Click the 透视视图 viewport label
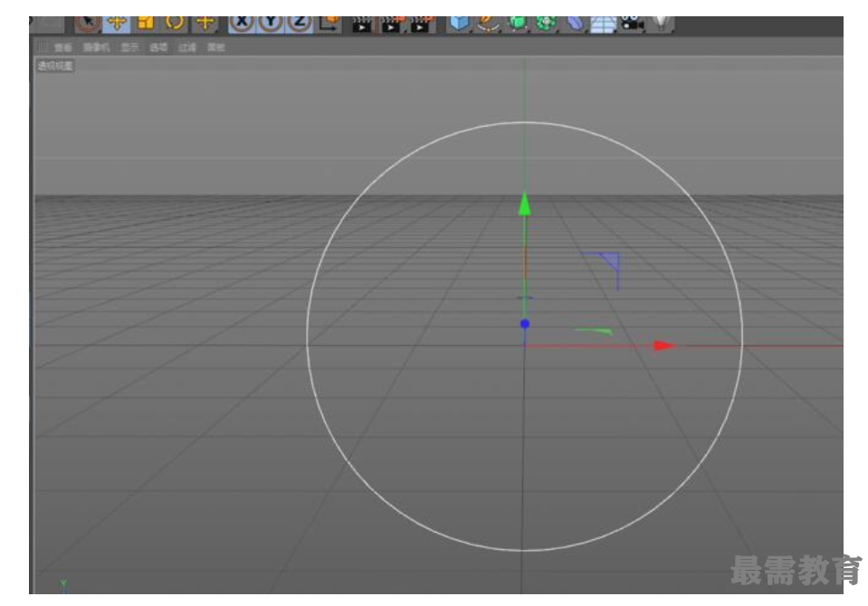This screenshot has width=868, height=606. [55, 66]
